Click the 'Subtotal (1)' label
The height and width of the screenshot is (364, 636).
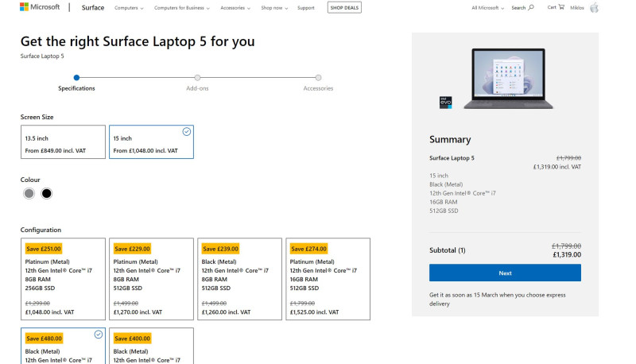point(448,250)
